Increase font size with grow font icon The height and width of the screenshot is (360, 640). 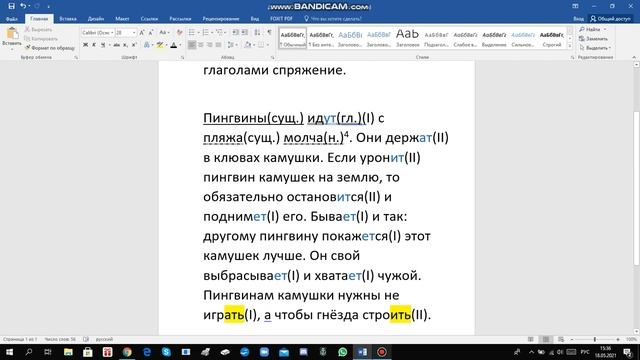coord(142,33)
